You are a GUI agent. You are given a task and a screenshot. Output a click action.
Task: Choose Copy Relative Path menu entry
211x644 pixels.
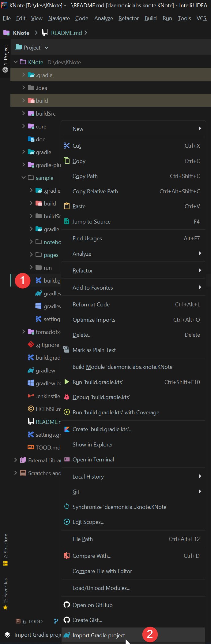click(x=133, y=191)
